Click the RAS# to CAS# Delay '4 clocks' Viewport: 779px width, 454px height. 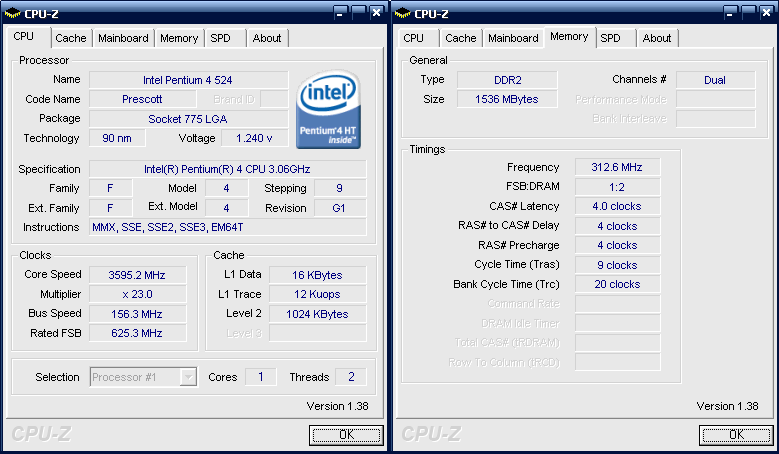click(618, 226)
